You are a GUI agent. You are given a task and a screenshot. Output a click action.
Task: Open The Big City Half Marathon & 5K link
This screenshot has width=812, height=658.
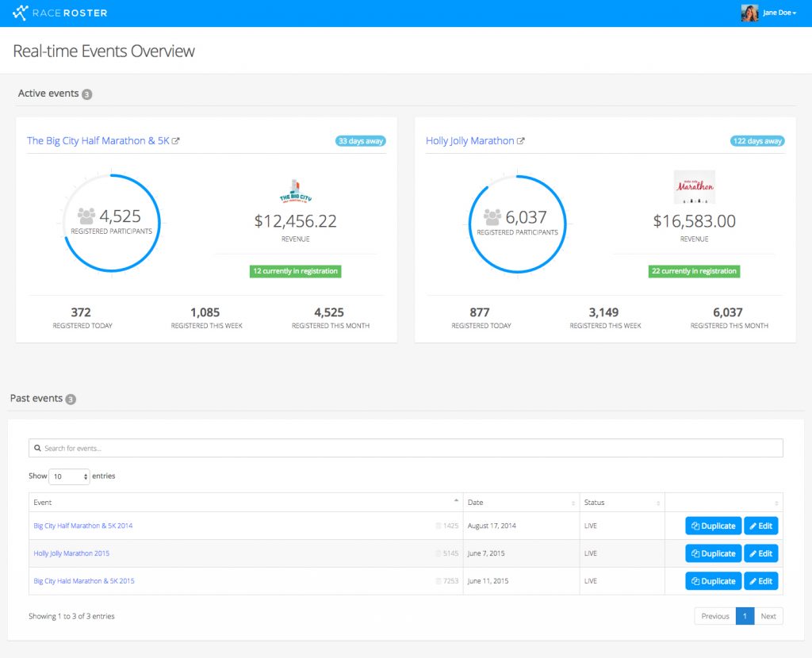coord(98,141)
